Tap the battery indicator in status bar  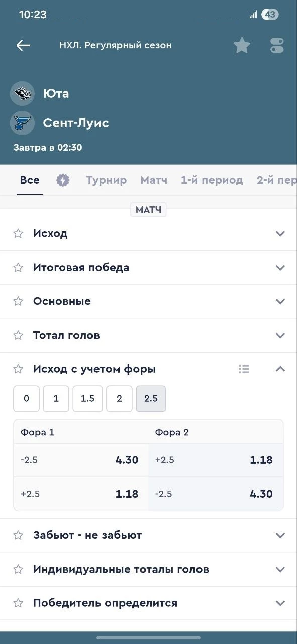point(270,14)
